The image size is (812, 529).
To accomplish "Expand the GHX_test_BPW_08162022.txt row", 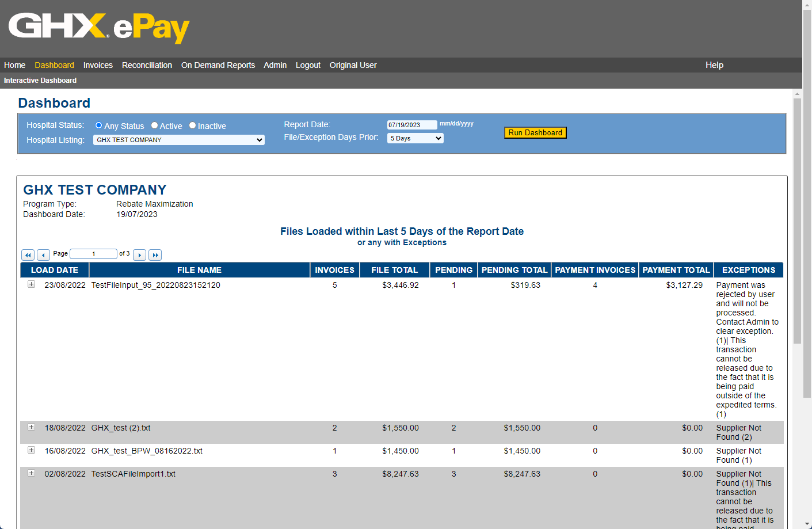I will 32,450.
